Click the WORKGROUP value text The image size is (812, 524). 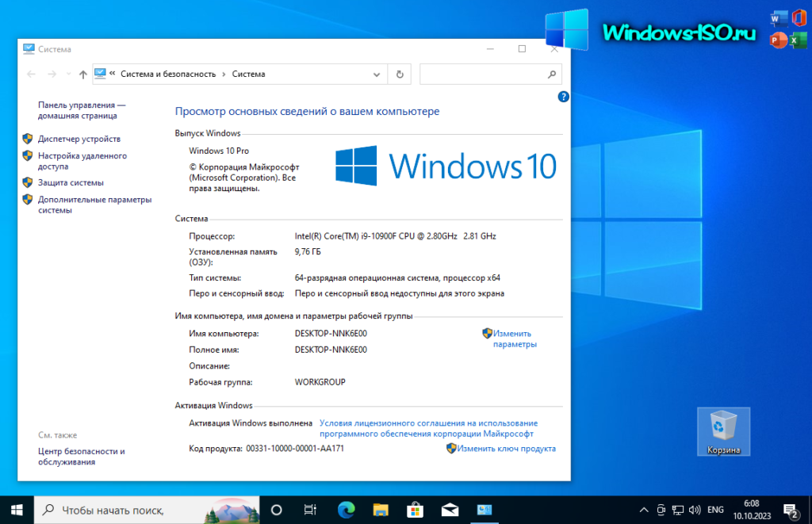[320, 382]
